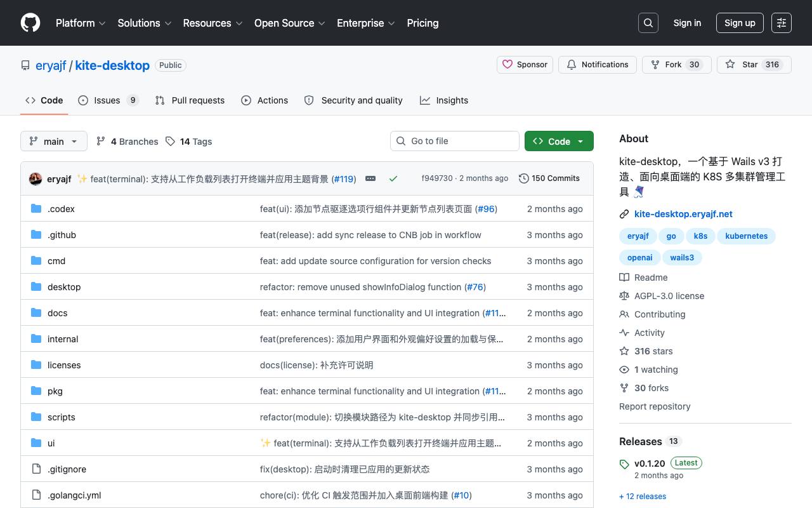Image resolution: width=812 pixels, height=508 pixels.
Task: Click the Sponsor button
Action: coord(525,65)
